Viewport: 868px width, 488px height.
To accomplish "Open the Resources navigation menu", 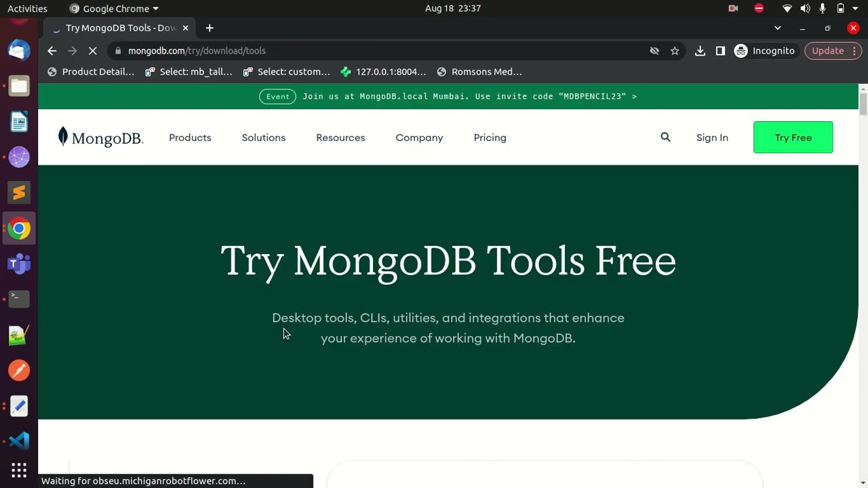I will coord(340,138).
